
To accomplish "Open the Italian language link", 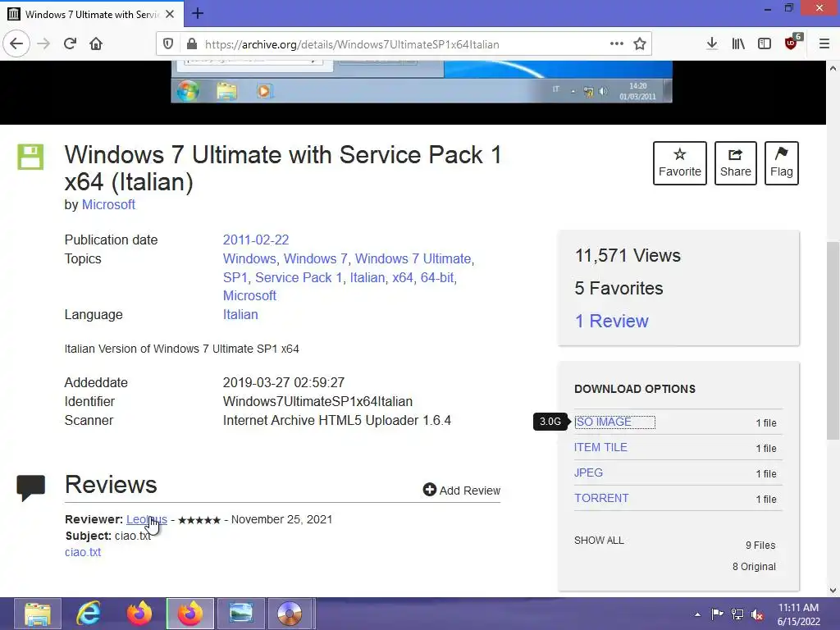I will tap(240, 314).
